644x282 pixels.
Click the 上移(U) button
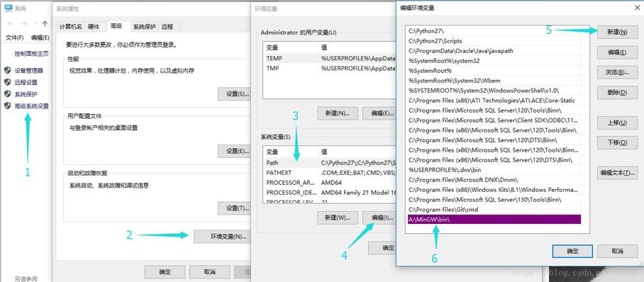click(617, 123)
